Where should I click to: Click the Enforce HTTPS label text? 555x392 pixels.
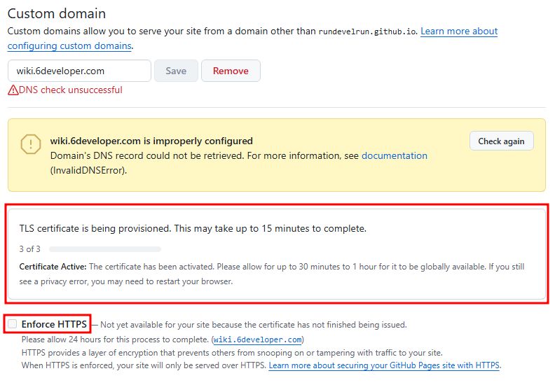[54, 324]
